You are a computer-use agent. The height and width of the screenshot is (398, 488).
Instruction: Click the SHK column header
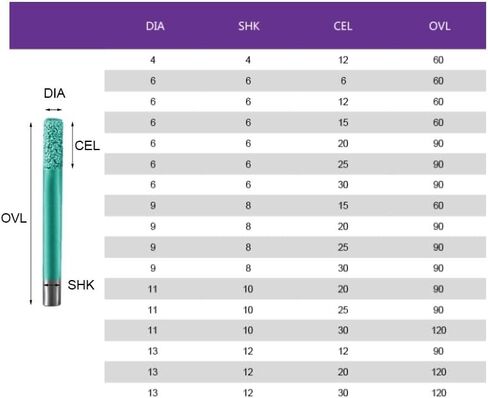(249, 26)
